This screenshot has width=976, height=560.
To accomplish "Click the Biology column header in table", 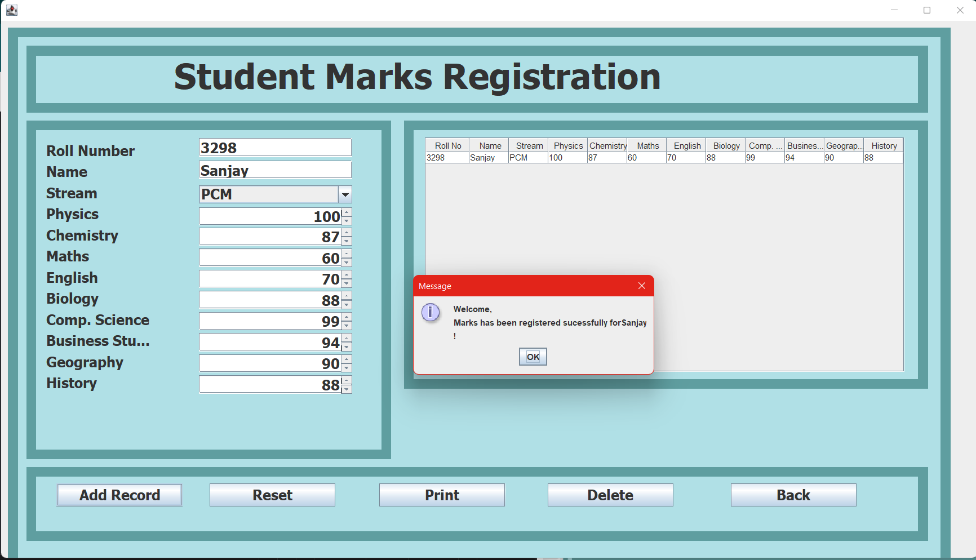I will (726, 145).
